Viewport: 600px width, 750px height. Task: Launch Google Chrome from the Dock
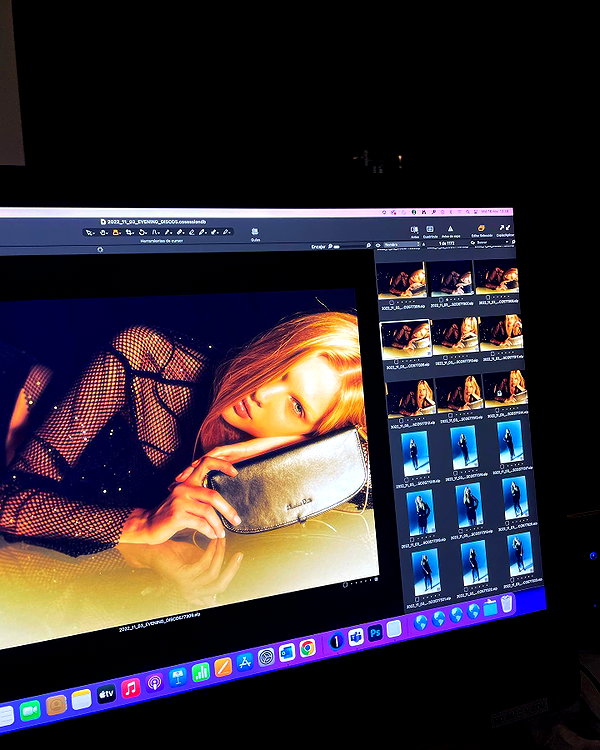click(308, 648)
